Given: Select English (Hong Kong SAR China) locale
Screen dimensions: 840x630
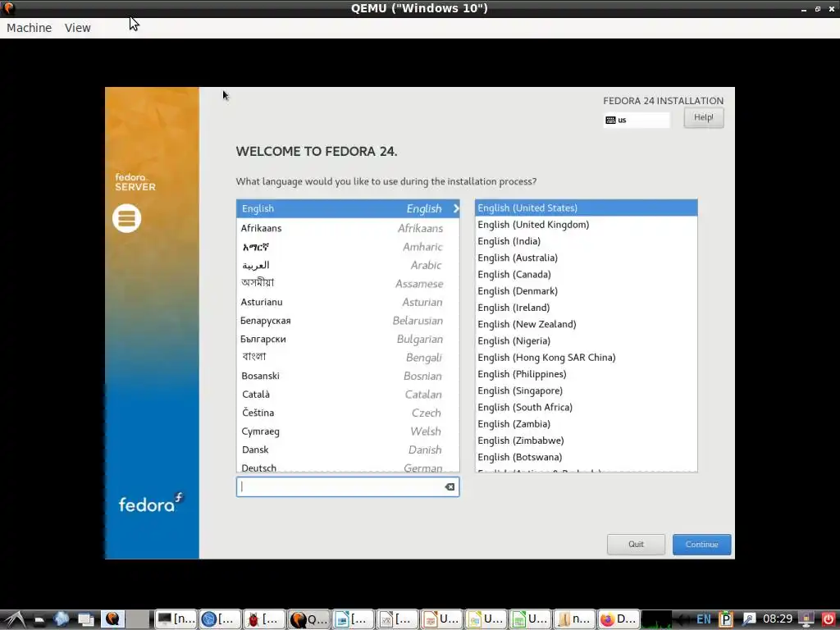Looking at the screenshot, I should [x=586, y=358].
